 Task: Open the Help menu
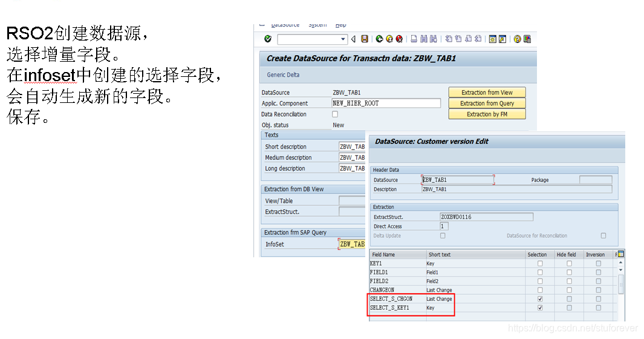[x=340, y=25]
